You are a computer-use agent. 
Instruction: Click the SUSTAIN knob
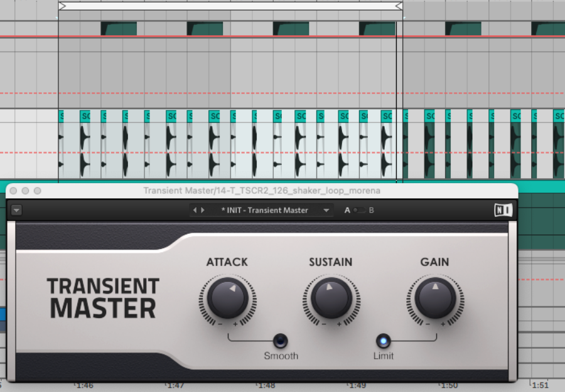(x=331, y=299)
